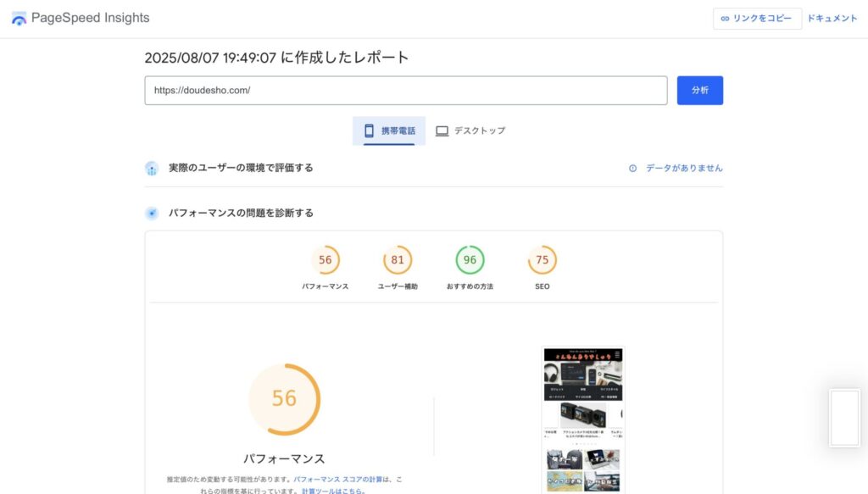Select the green 96 おすすめの方法 gauge
868x494 pixels.
470,260
